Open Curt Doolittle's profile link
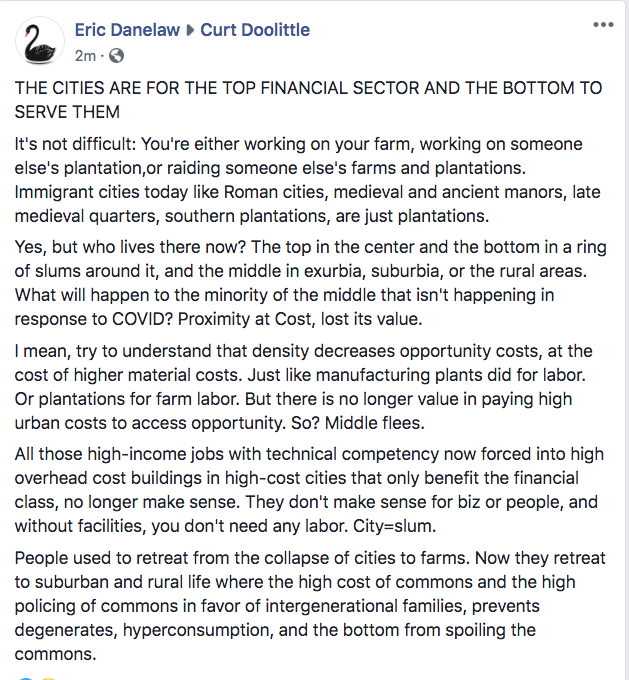The height and width of the screenshot is (680, 629). [255, 30]
